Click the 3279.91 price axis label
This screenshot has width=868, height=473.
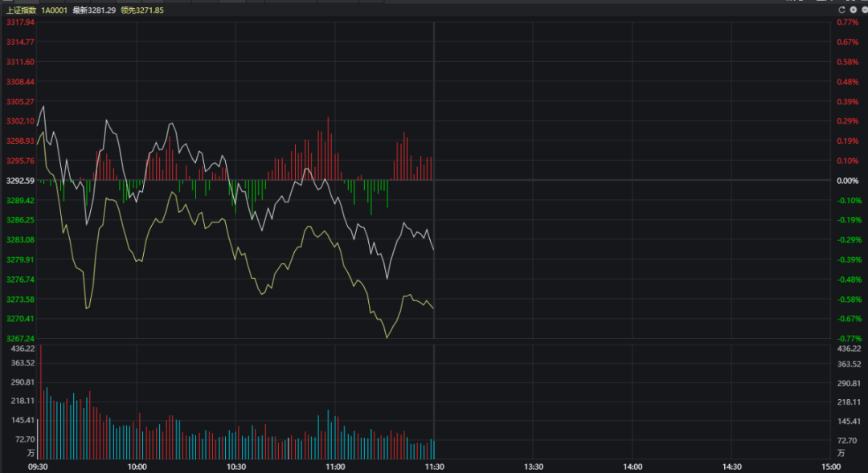[x=20, y=260]
